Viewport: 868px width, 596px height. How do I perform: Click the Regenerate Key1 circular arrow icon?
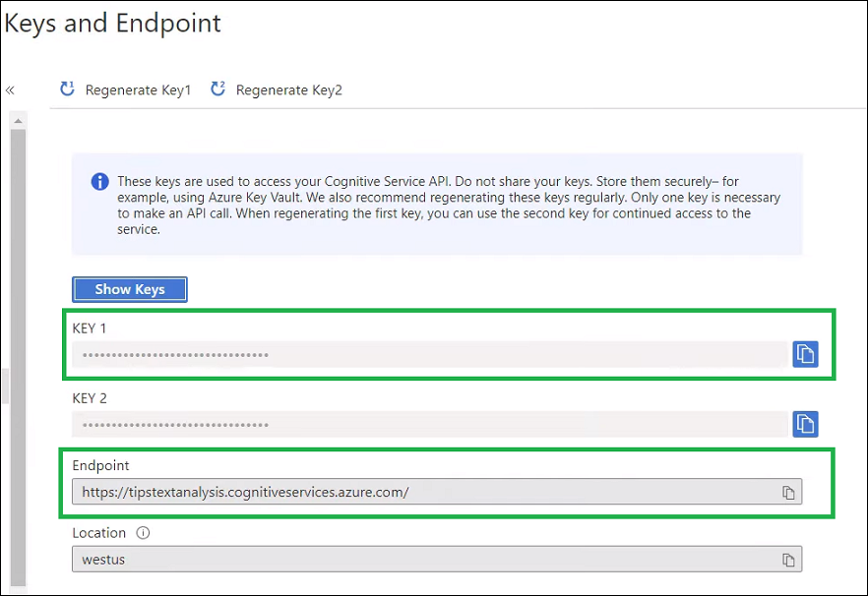click(68, 89)
